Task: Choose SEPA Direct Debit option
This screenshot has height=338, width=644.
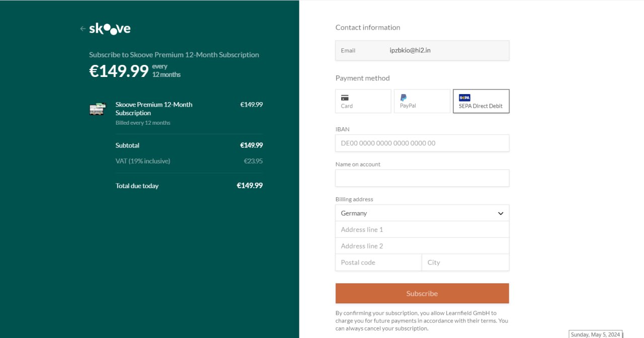Action: click(480, 101)
